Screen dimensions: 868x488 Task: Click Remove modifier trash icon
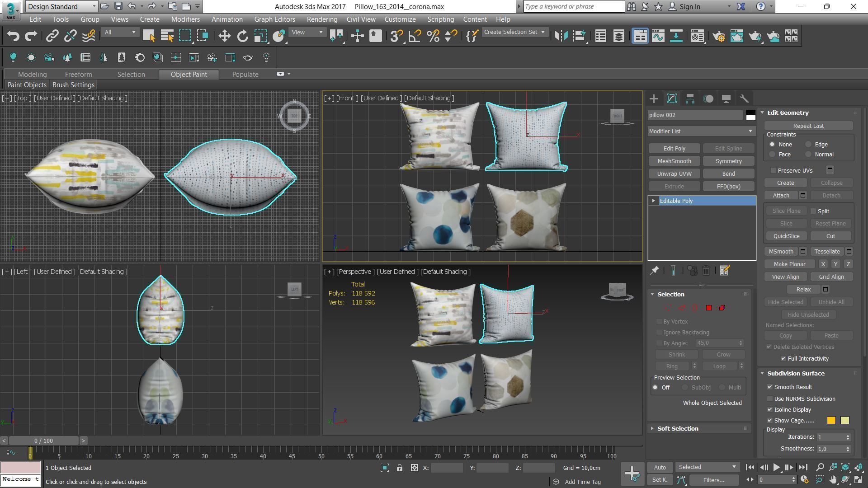(x=706, y=271)
